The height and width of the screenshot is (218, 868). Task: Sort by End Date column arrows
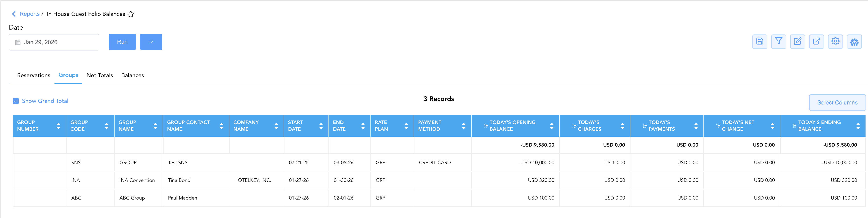click(363, 126)
